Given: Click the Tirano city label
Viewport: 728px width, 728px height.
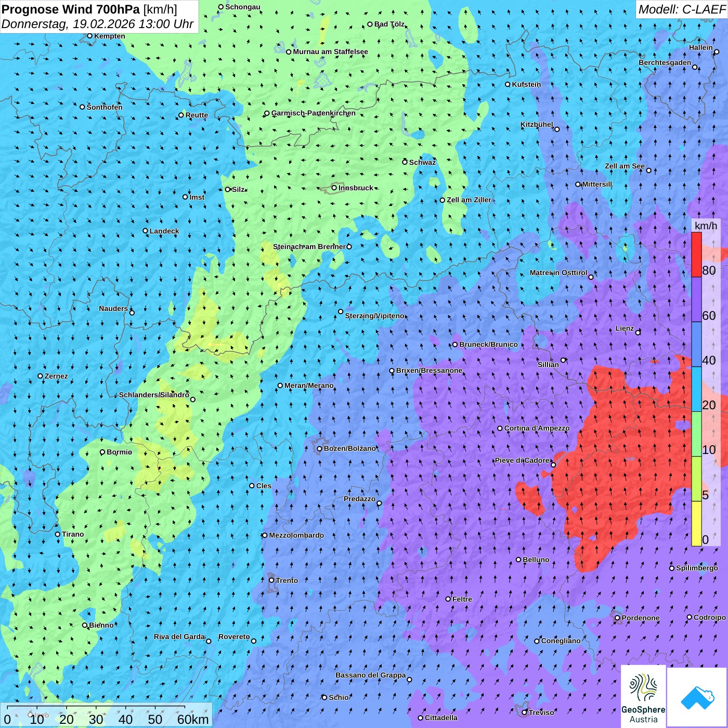Looking at the screenshot, I should coord(73,534).
